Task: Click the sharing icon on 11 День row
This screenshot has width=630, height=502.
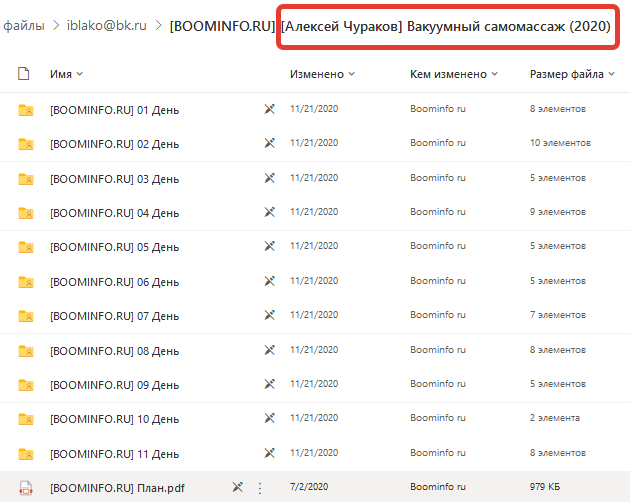Action: coord(270,453)
